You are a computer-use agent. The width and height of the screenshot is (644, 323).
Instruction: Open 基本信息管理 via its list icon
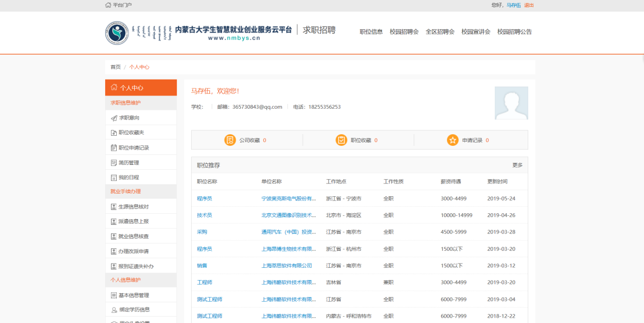pyautogui.click(x=114, y=295)
